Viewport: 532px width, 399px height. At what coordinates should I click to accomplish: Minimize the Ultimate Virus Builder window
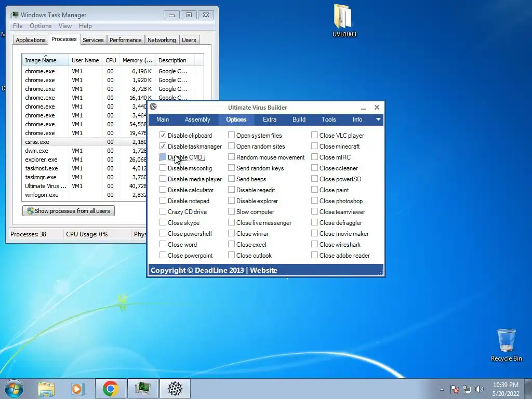point(363,108)
